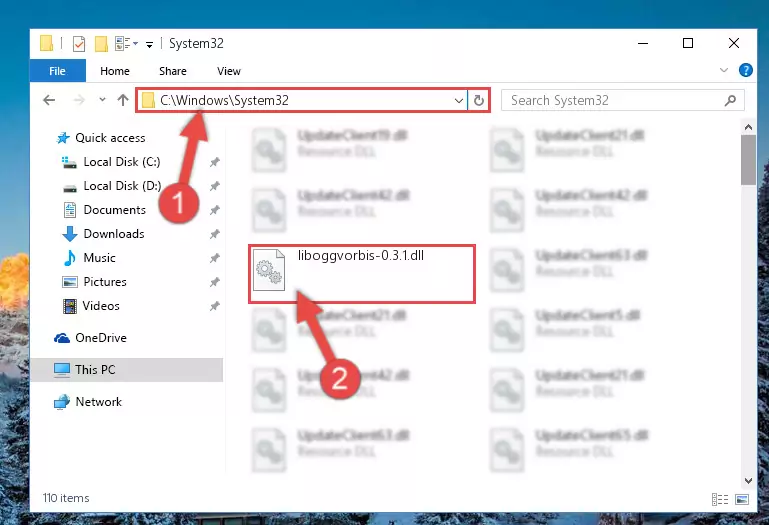Open Downloads in the sidebar
Image resolution: width=769 pixels, height=525 pixels.
pyautogui.click(x=114, y=234)
